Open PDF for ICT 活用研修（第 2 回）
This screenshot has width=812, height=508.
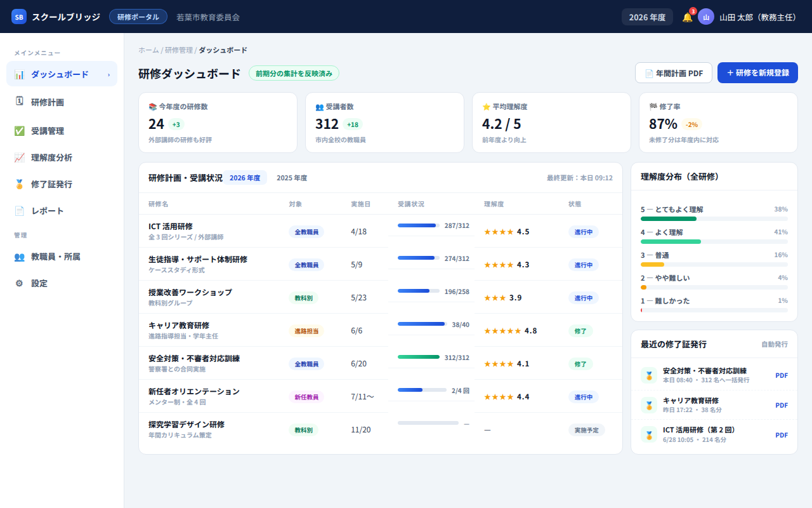tap(782, 435)
